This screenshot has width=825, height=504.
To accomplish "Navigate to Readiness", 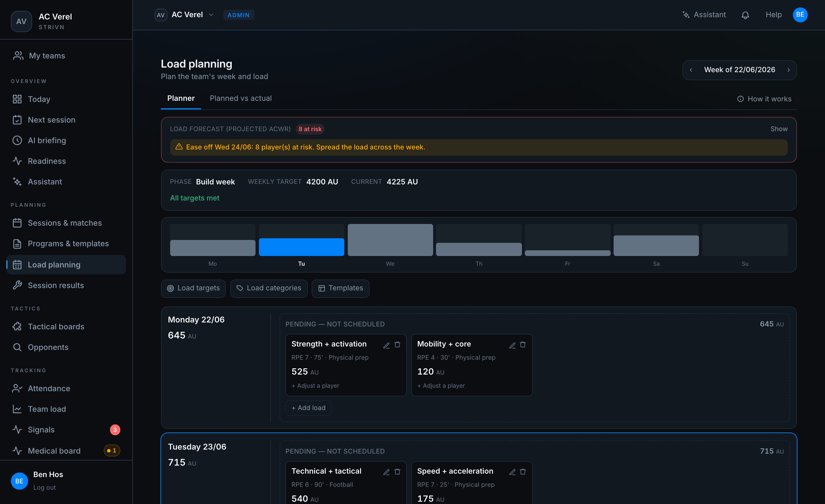I will [66, 161].
